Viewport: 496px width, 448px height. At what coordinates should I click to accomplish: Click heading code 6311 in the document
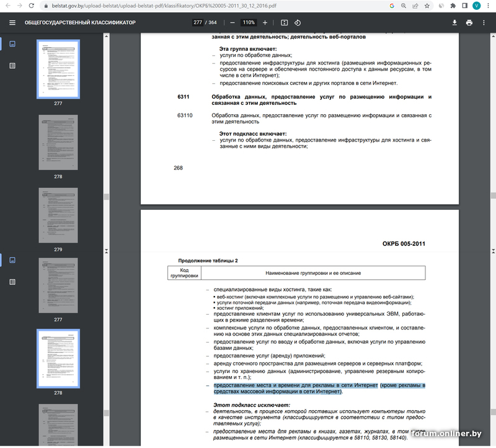(183, 97)
